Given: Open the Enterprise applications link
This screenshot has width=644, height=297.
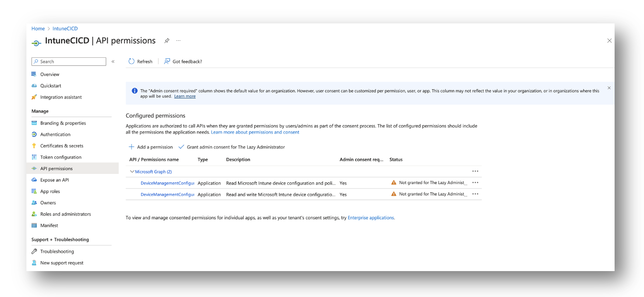Looking at the screenshot, I should [x=371, y=218].
